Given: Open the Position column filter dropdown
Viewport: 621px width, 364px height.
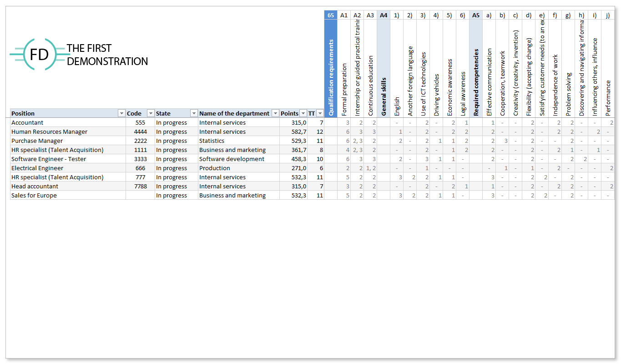Looking at the screenshot, I should (121, 113).
